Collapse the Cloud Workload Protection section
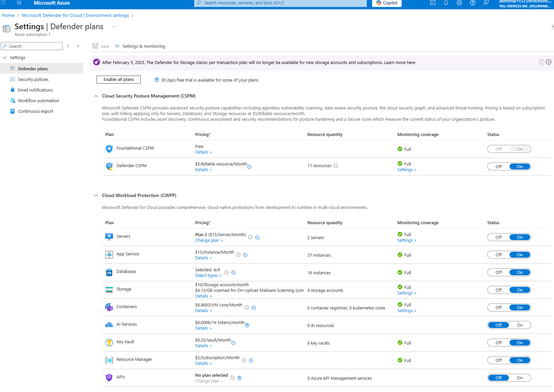Viewport: 554px width, 392px height. 96,196
